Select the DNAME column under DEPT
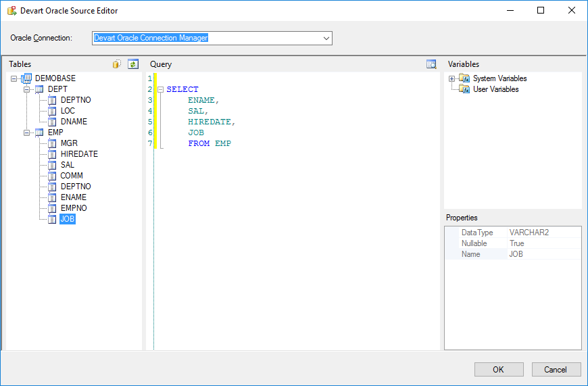Screen dimensions: 588x386 point(74,122)
